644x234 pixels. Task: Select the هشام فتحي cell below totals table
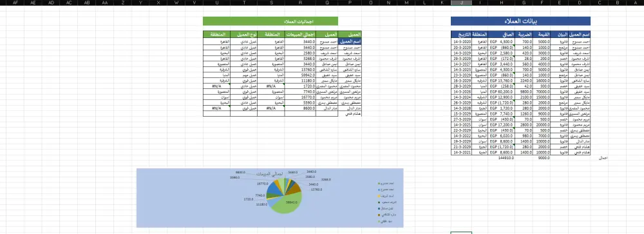pos(350,114)
